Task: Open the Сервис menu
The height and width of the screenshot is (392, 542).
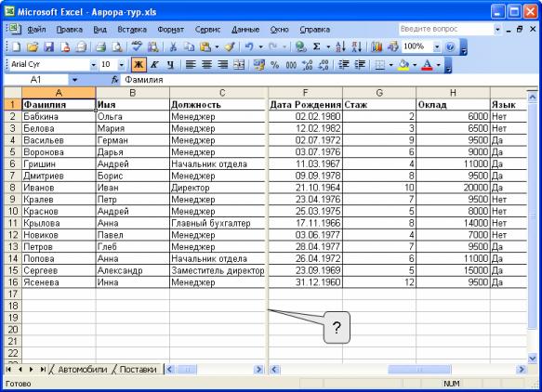Action: pyautogui.click(x=207, y=30)
